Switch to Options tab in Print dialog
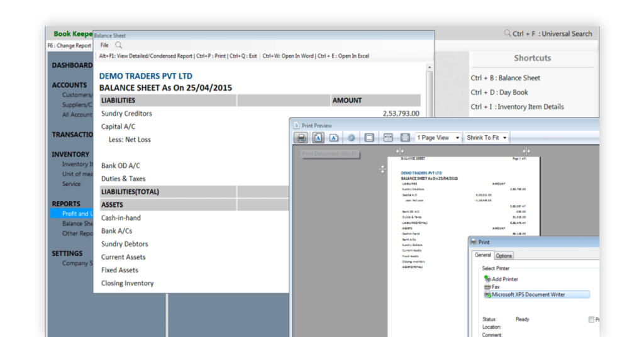Screen dimensions: 644x337 point(504,256)
